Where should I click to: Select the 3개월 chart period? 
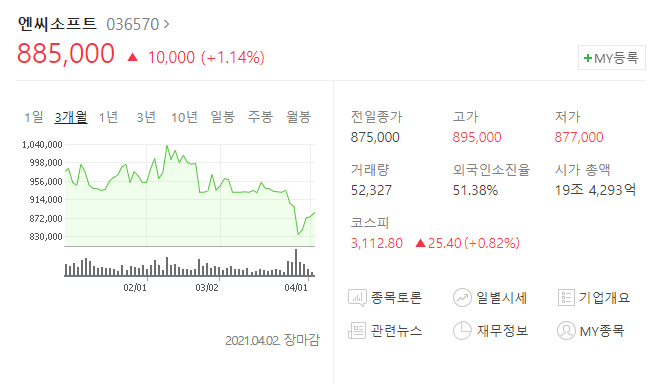(x=71, y=117)
